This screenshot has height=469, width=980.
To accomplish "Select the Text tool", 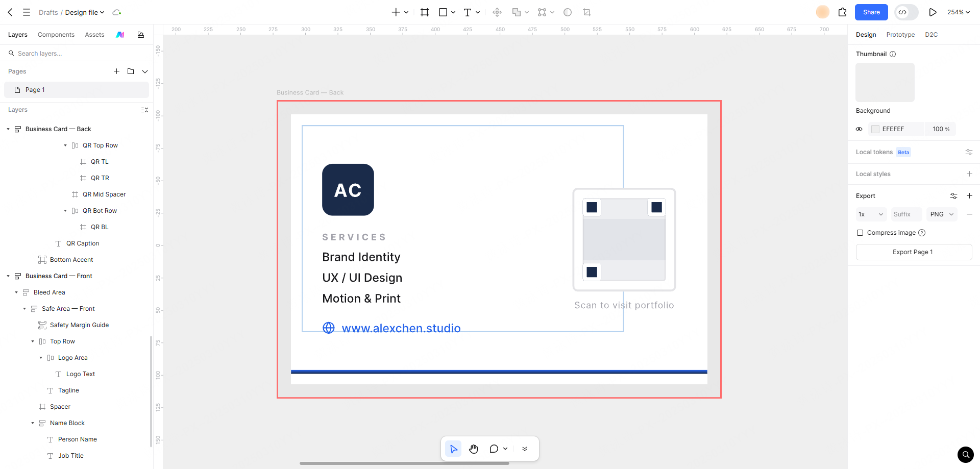I will pyautogui.click(x=467, y=12).
